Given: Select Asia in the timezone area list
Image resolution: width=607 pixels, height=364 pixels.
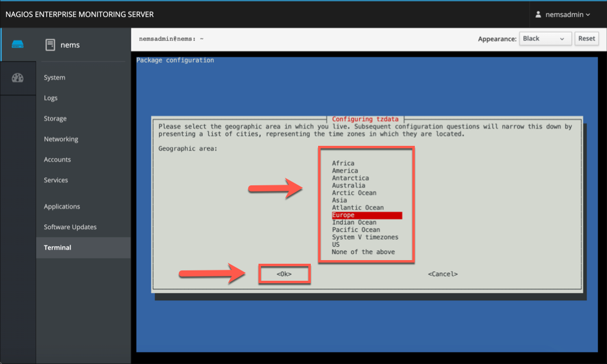Looking at the screenshot, I should coord(339,200).
